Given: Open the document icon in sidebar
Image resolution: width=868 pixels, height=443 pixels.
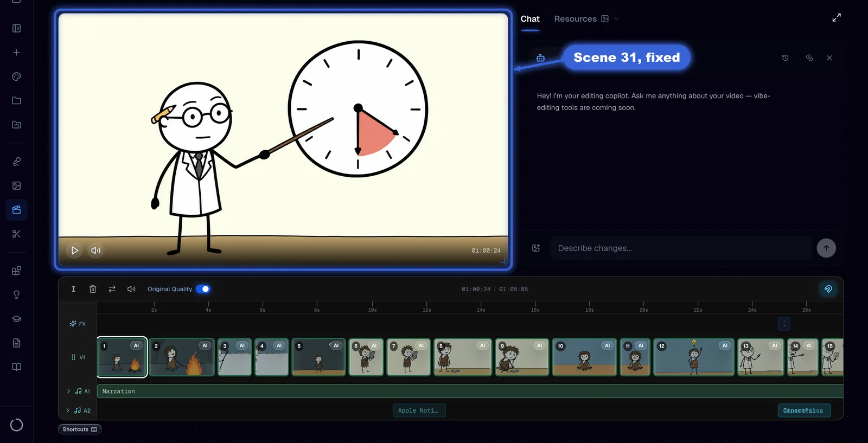Looking at the screenshot, I should point(16,343).
